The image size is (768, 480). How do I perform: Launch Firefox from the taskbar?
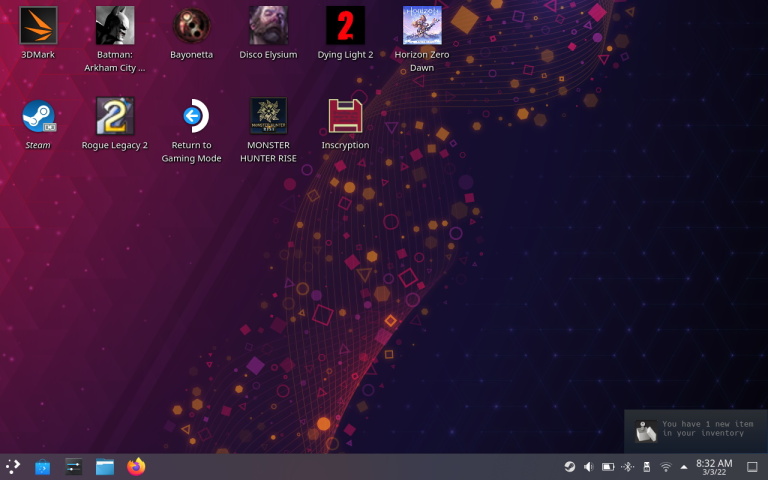(136, 467)
